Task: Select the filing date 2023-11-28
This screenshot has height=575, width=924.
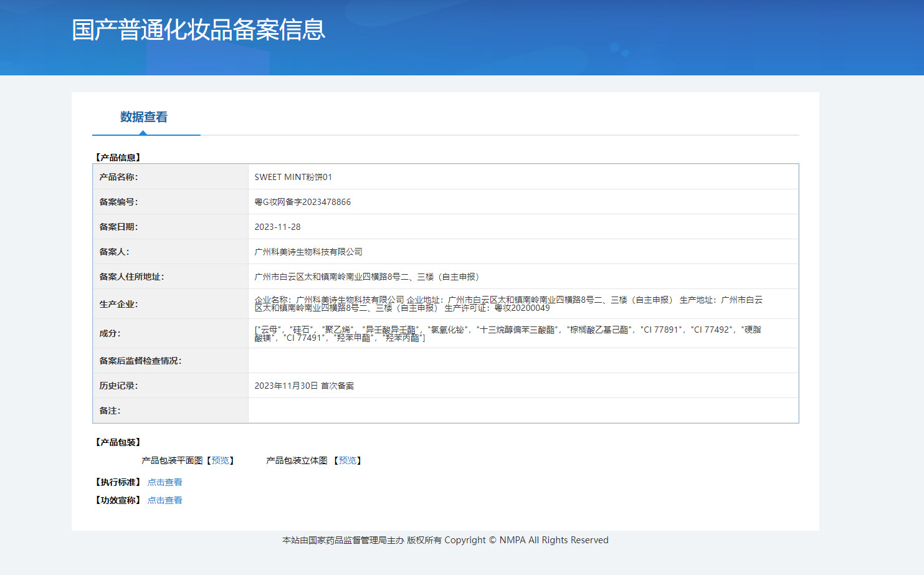Action: (277, 227)
